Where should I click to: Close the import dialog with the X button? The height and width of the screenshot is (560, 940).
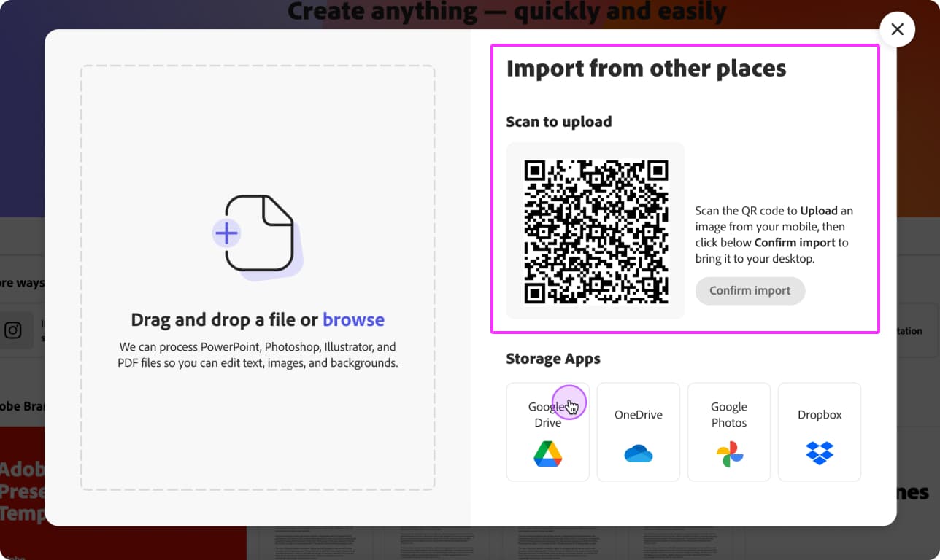[x=898, y=29]
